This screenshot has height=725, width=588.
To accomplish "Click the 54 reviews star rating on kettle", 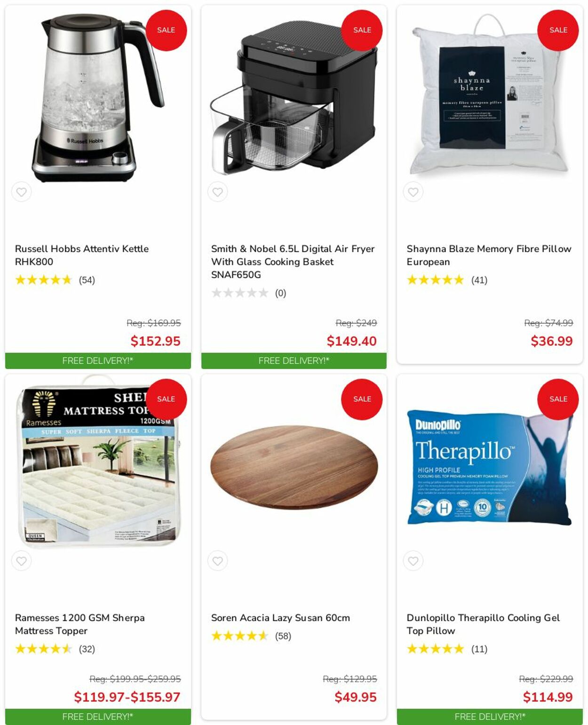I will 55,280.
